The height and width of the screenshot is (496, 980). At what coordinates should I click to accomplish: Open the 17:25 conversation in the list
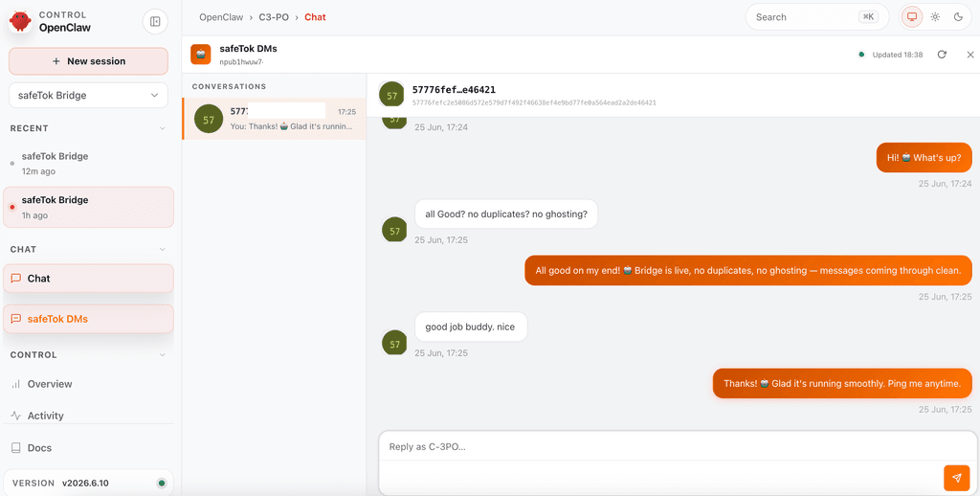point(275,119)
